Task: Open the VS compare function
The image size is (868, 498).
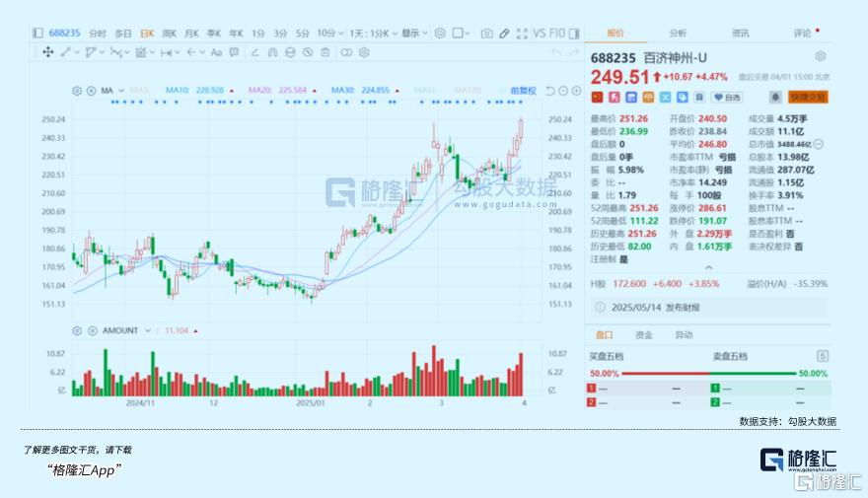Action: (x=540, y=34)
